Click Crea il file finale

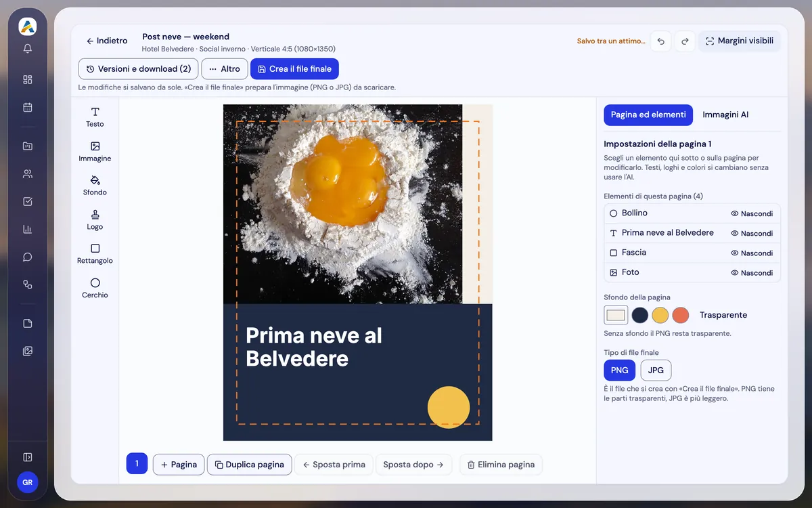pyautogui.click(x=294, y=69)
